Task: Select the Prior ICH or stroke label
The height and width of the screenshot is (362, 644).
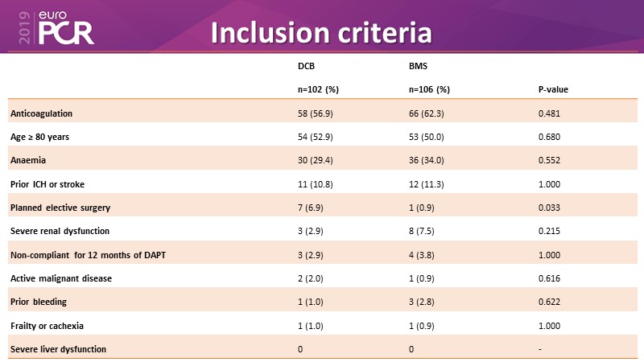Action: (46, 184)
